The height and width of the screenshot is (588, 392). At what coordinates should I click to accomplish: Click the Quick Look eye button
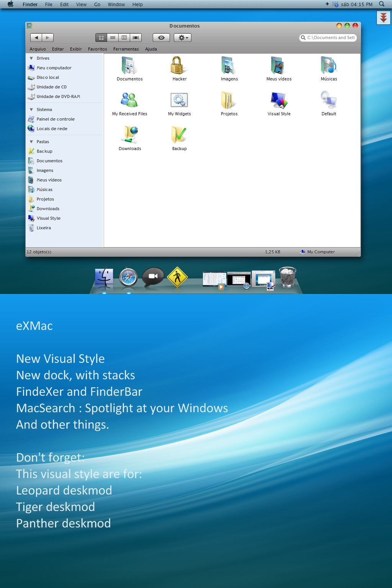(161, 38)
